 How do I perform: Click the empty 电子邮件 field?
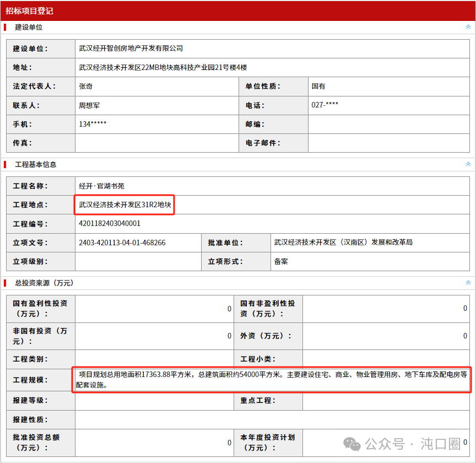pos(388,143)
